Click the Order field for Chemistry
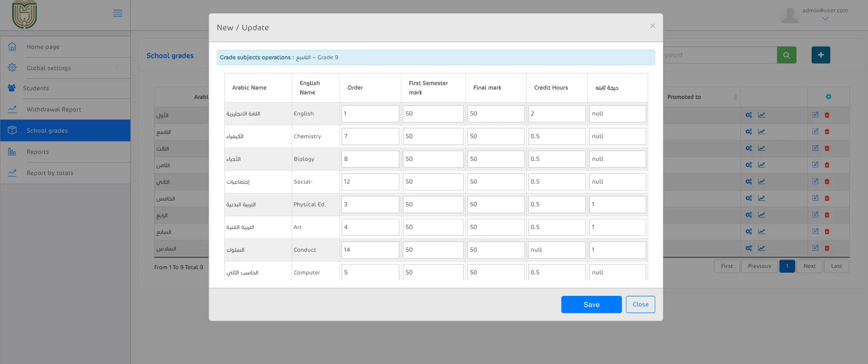 click(x=370, y=137)
